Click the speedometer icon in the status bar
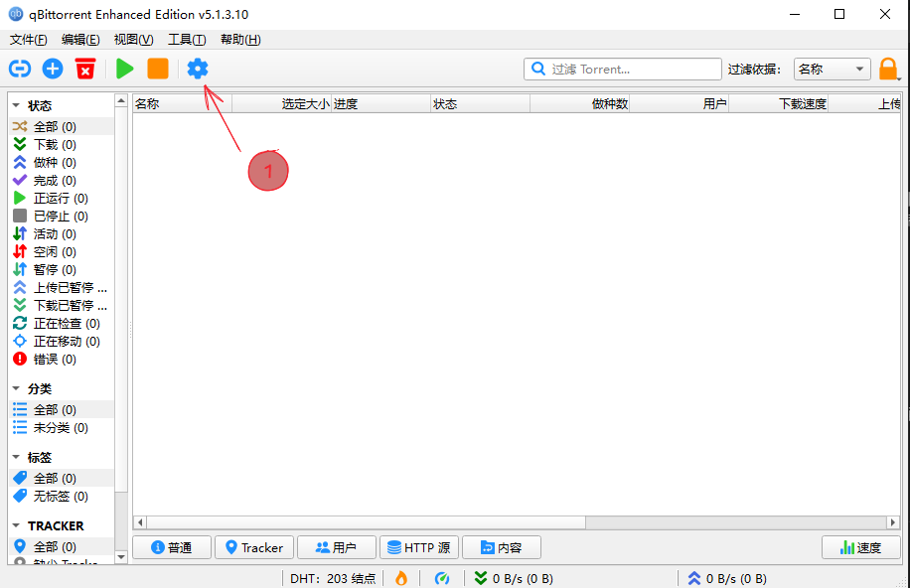This screenshot has height=588, width=910. [443, 578]
